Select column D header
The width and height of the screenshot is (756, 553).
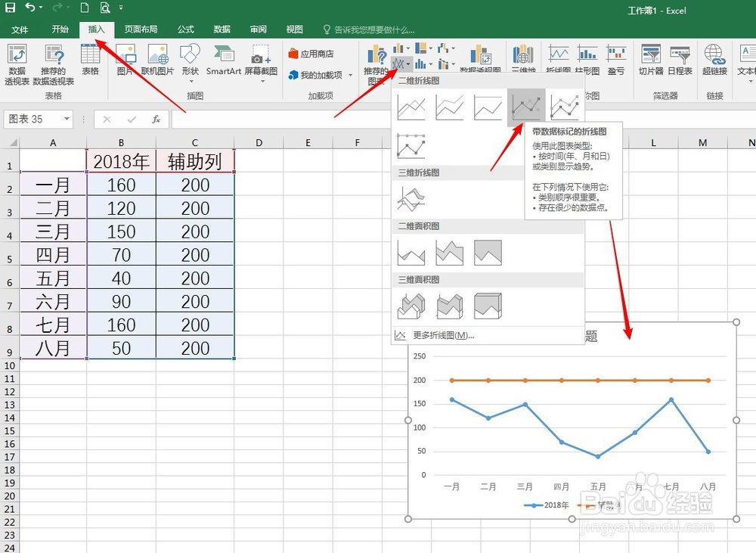[259, 142]
